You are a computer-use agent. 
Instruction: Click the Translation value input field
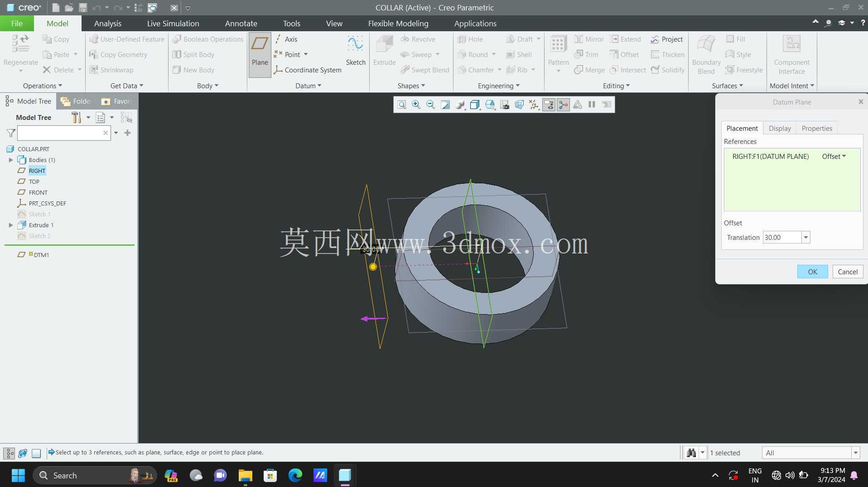[x=782, y=238]
